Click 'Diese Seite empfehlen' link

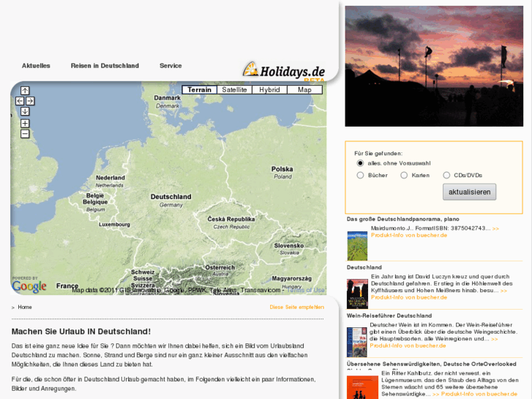297,307
